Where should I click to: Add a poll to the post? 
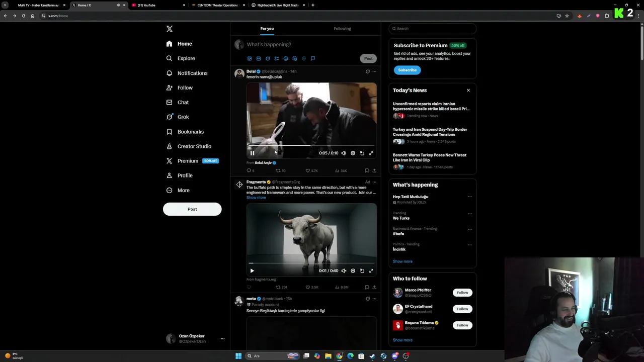tap(276, 58)
